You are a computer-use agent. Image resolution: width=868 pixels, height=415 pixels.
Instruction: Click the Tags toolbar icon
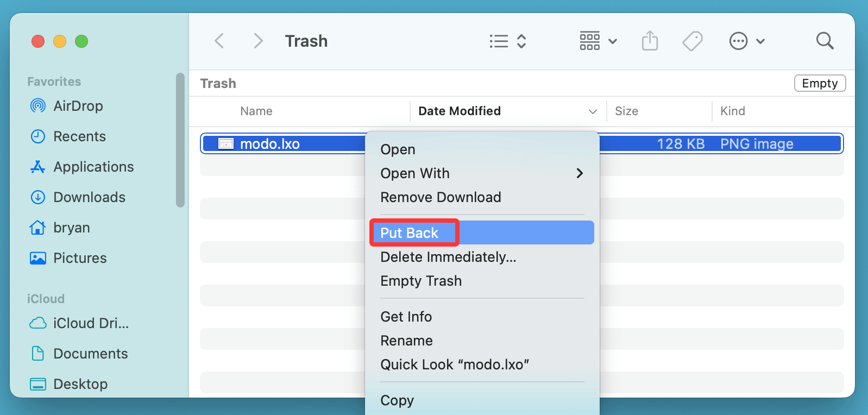point(693,41)
